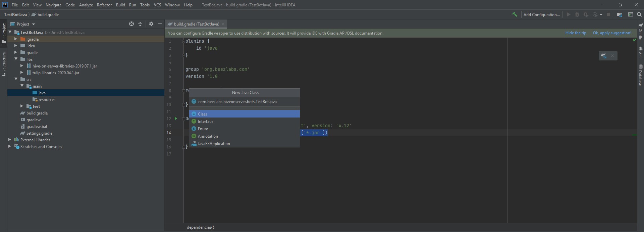Click the Stop square icon in toolbar

coord(608,14)
